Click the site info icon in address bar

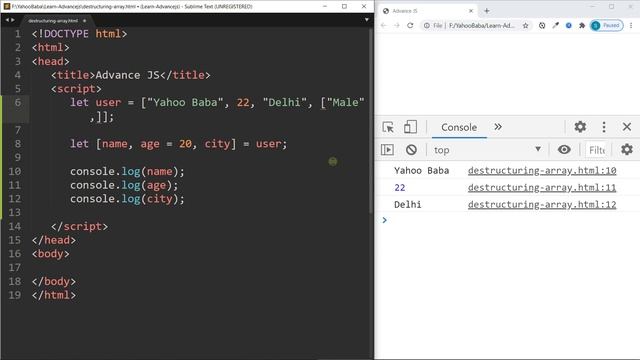[426, 25]
